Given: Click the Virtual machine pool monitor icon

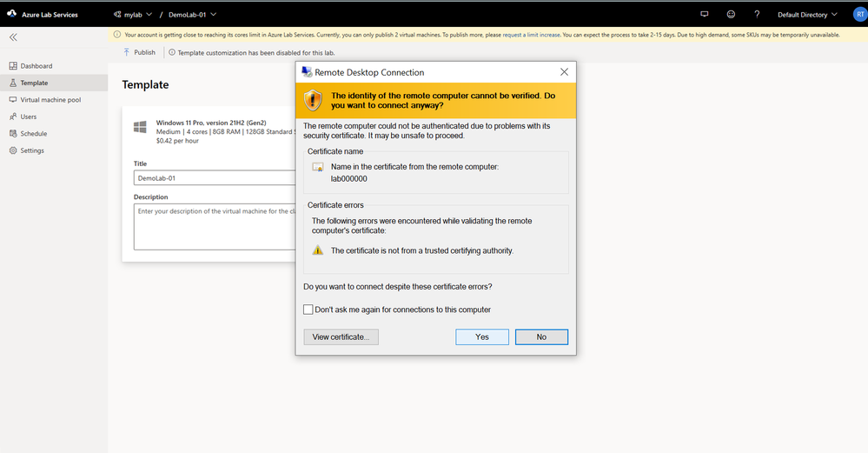Looking at the screenshot, I should click(13, 100).
